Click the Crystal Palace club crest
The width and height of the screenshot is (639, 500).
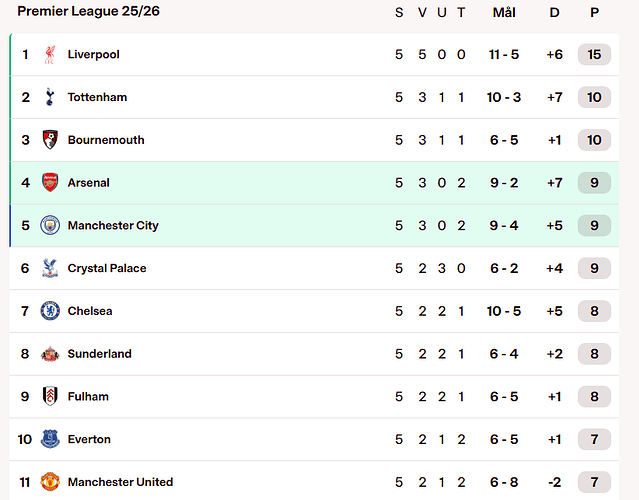(50, 268)
